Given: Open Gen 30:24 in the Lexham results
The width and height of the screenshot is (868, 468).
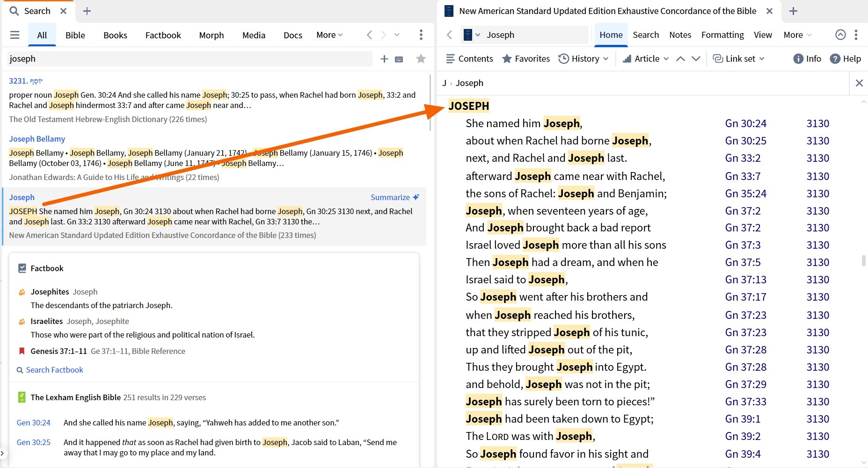Looking at the screenshot, I should coord(33,423).
